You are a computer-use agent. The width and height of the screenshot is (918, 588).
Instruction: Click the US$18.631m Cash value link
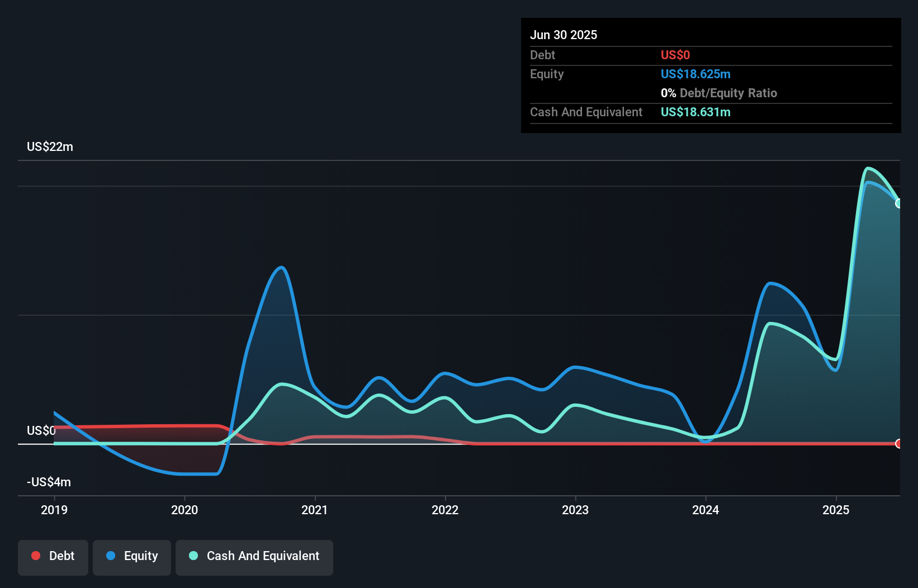(695, 112)
